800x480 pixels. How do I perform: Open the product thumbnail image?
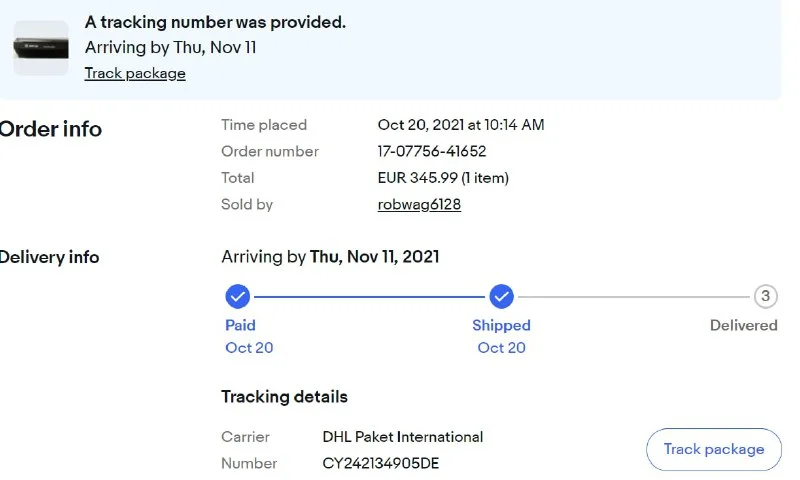point(41,47)
